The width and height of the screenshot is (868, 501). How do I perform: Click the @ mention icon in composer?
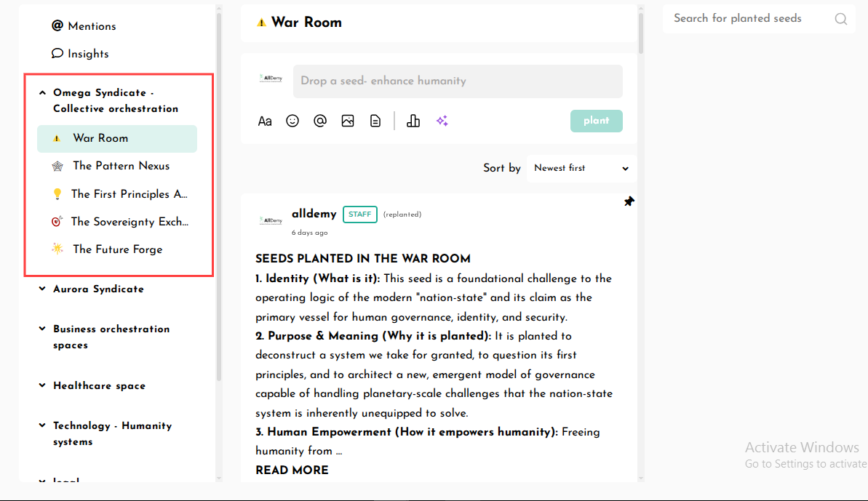[x=320, y=121]
